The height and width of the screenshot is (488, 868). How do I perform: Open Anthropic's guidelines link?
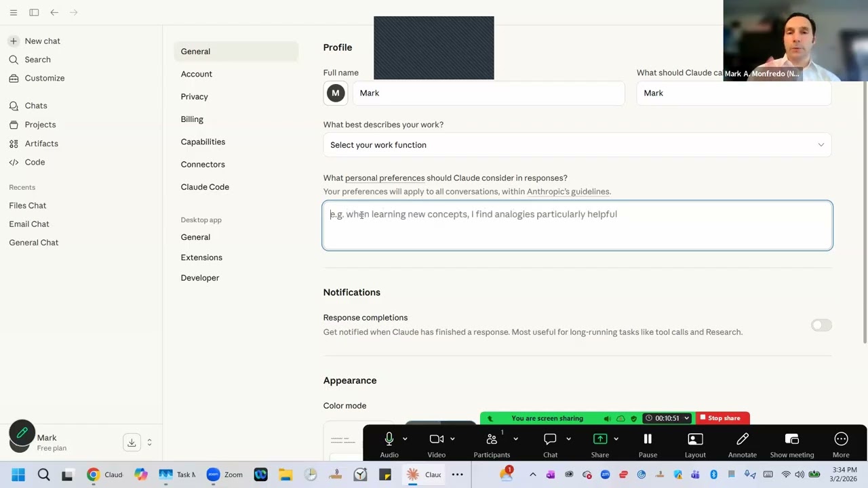568,192
